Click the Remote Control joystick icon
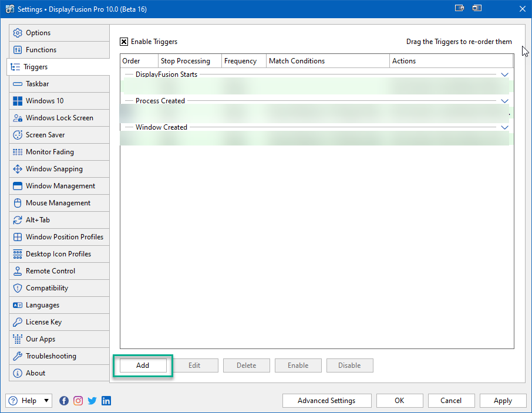The height and width of the screenshot is (413, 532). pos(17,271)
